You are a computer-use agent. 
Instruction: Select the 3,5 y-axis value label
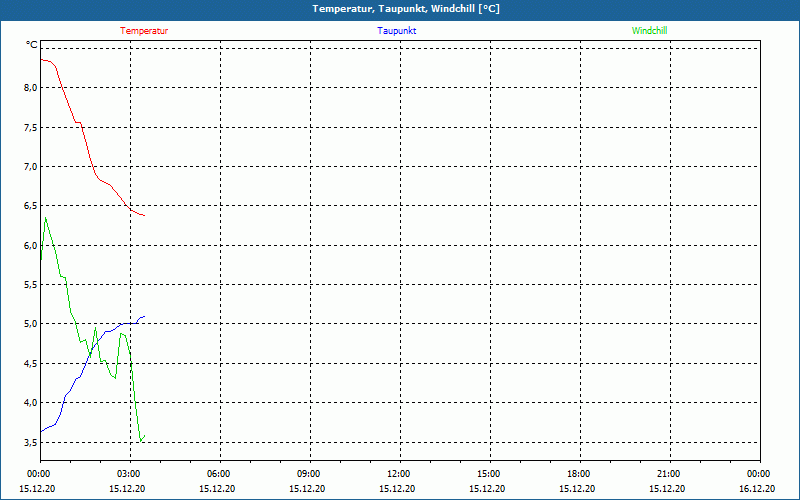[32, 442]
